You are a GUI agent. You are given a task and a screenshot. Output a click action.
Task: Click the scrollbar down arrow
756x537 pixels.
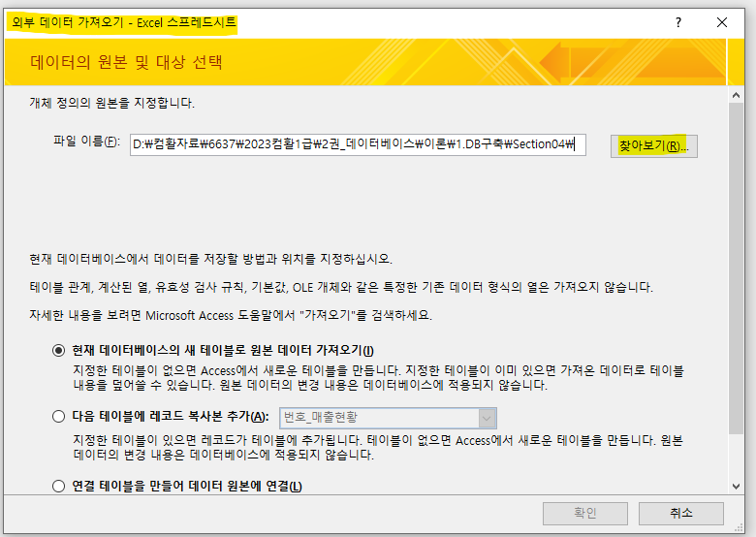[736, 486]
